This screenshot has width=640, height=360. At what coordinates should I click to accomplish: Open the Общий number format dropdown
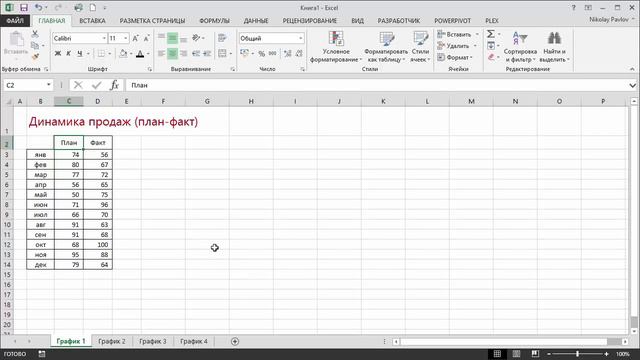tap(300, 38)
